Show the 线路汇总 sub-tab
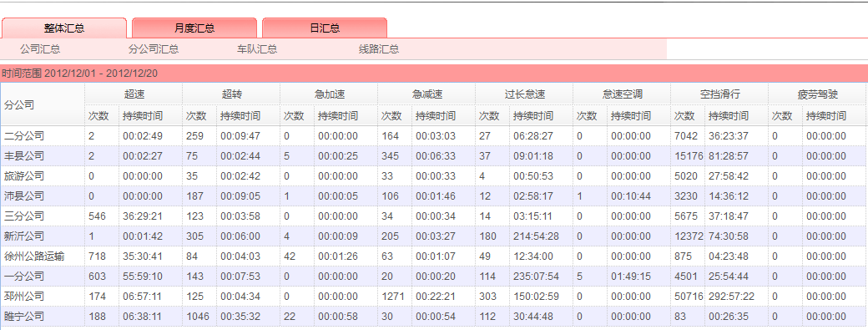Screen dimensions: 868x330 [379, 49]
